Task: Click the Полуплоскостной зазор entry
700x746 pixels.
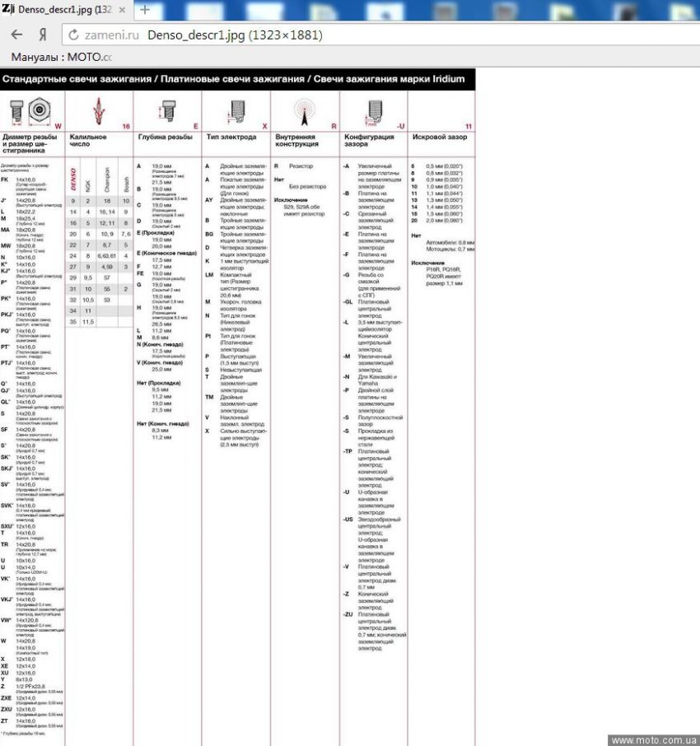Action: tap(380, 421)
